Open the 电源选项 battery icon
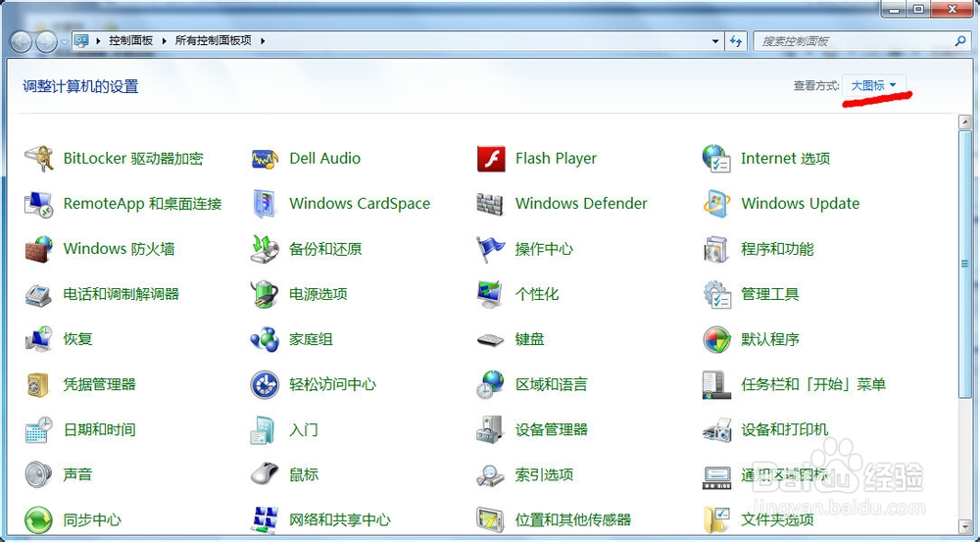This screenshot has width=980, height=542. point(265,294)
